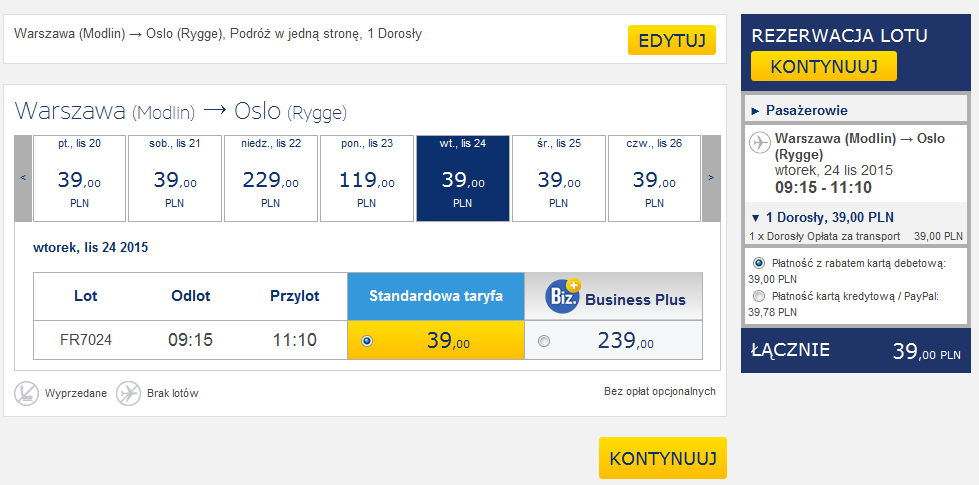The width and height of the screenshot is (979, 485).
Task: Select date pon., lis 23
Action: [x=367, y=178]
